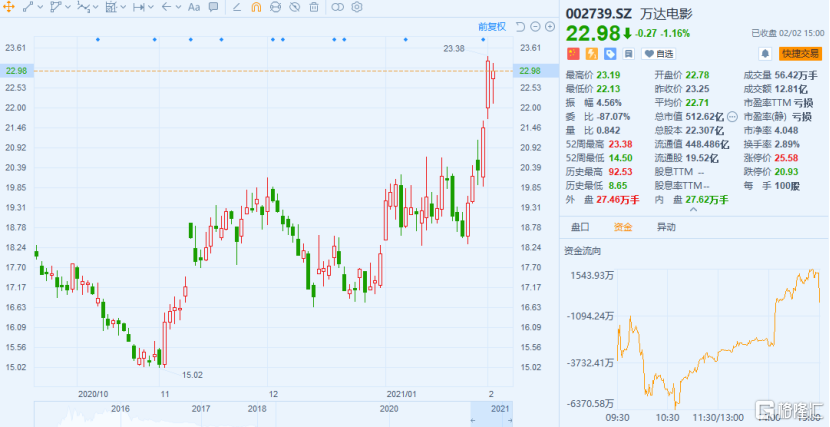
Task: Click the China flag market icon
Action: 573,53
